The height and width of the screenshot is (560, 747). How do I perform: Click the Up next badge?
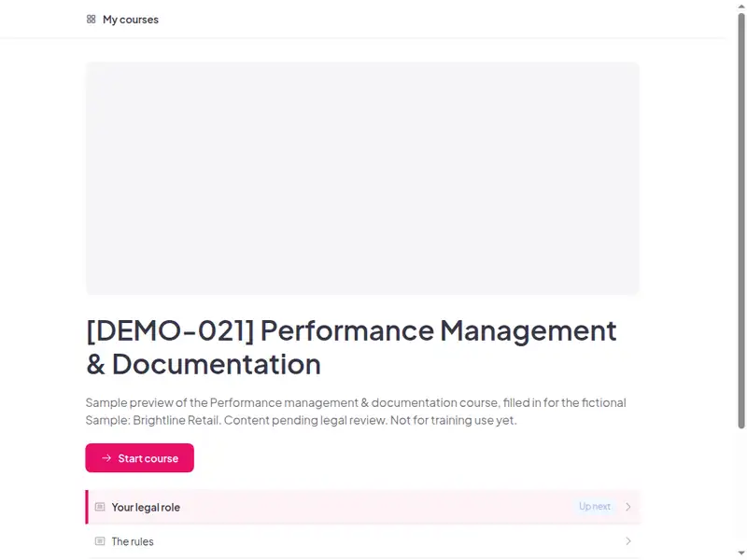coord(595,506)
